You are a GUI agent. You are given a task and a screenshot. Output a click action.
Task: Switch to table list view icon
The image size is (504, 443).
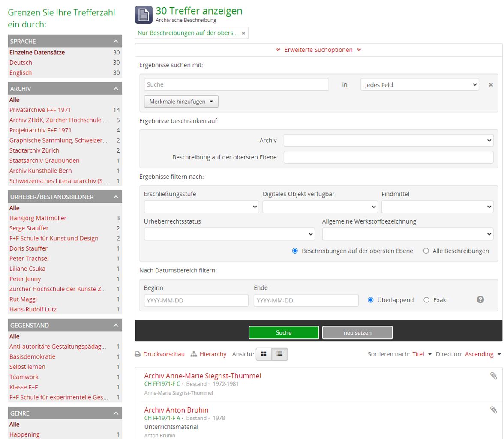coord(279,354)
